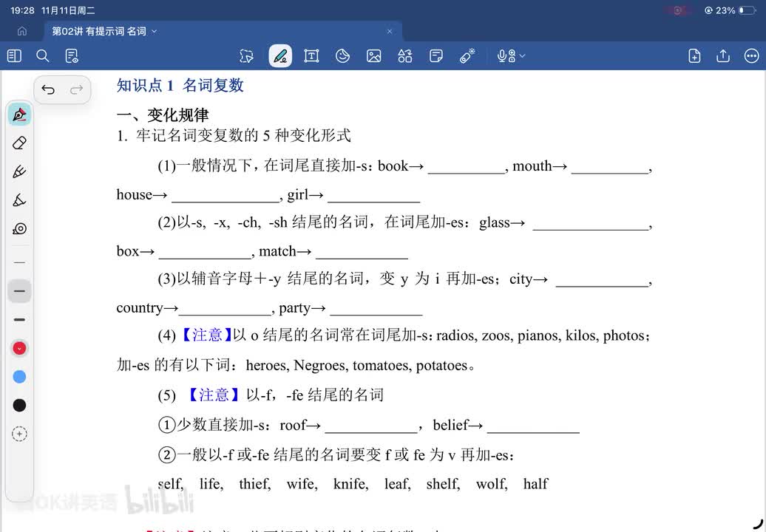This screenshot has height=532, width=766.
Task: Open the shapes elements tool
Action: (405, 56)
